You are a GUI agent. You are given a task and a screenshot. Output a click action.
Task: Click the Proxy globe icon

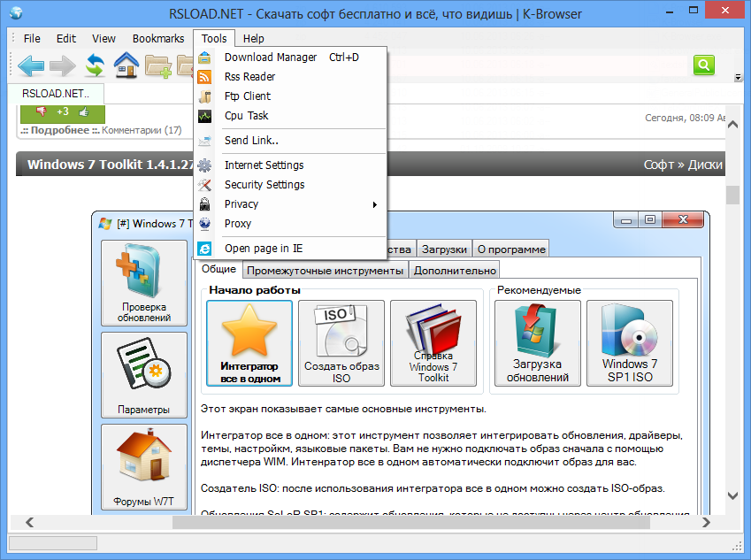point(204,224)
